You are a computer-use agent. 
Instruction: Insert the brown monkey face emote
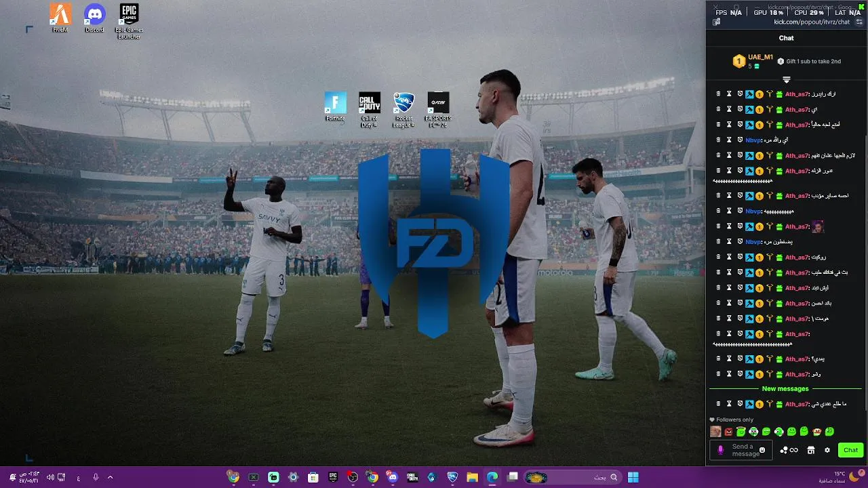coord(816,432)
